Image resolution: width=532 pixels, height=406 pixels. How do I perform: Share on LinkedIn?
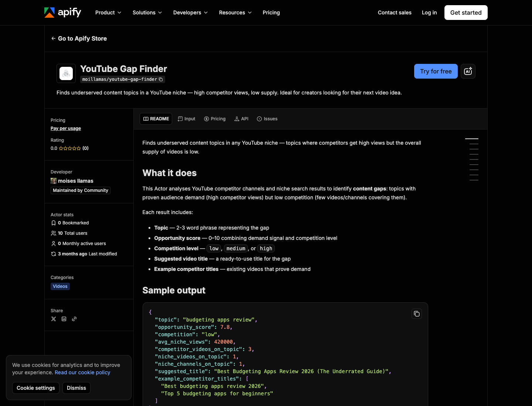click(x=64, y=319)
